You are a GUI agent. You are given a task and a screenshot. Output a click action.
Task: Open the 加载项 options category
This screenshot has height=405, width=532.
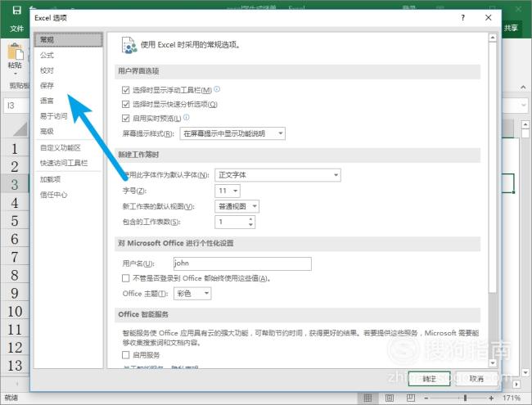[x=50, y=179]
